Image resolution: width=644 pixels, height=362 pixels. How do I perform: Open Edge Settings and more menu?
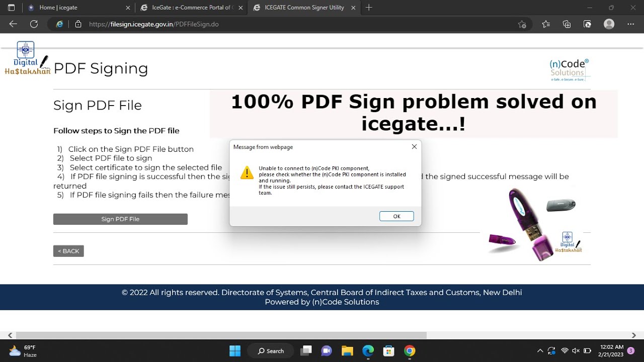(x=631, y=24)
